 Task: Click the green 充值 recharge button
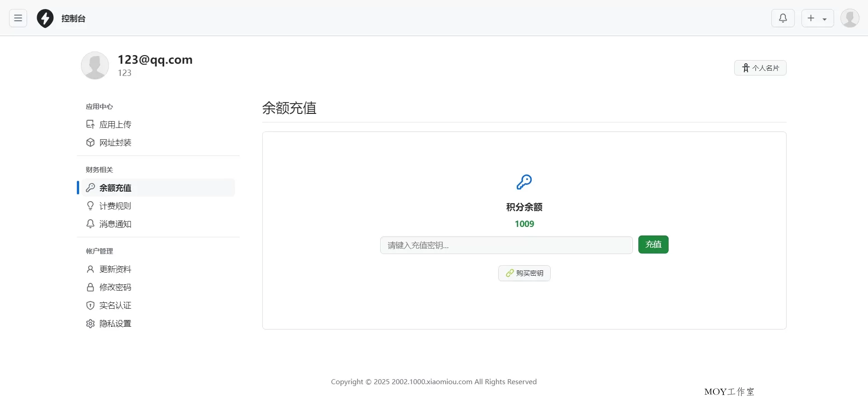pyautogui.click(x=653, y=245)
